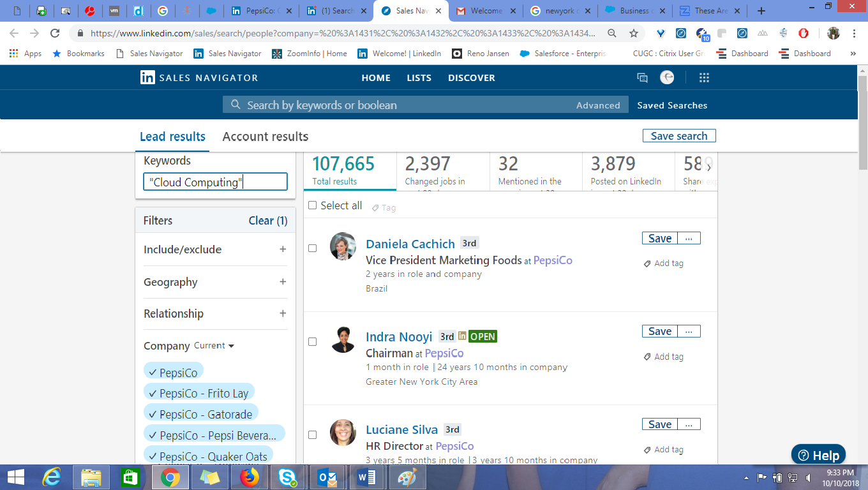Image resolution: width=868 pixels, height=490 pixels.
Task: Expand the Geography filter
Action: point(283,282)
